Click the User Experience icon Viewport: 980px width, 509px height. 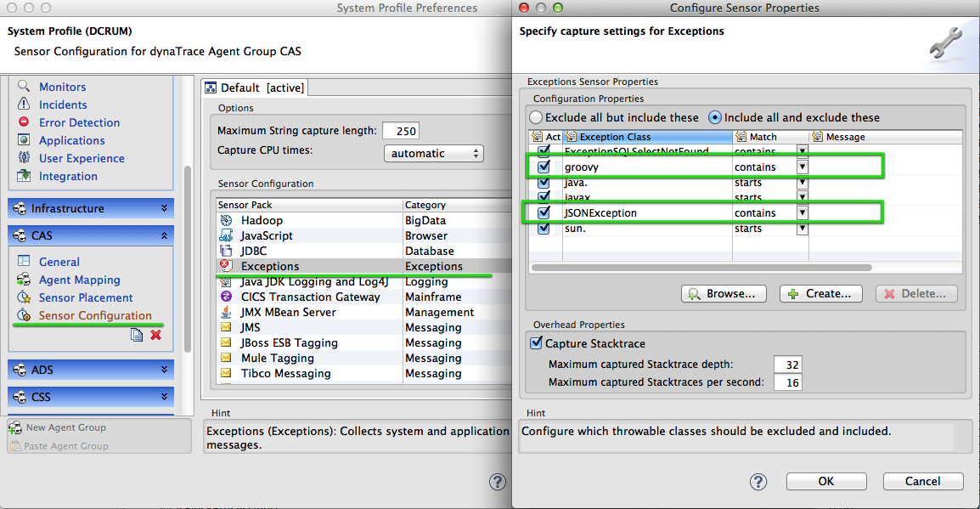pyautogui.click(x=24, y=157)
